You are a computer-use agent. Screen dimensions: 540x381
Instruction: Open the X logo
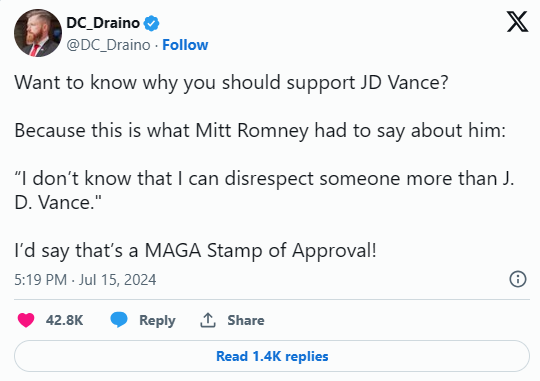pyautogui.click(x=517, y=21)
